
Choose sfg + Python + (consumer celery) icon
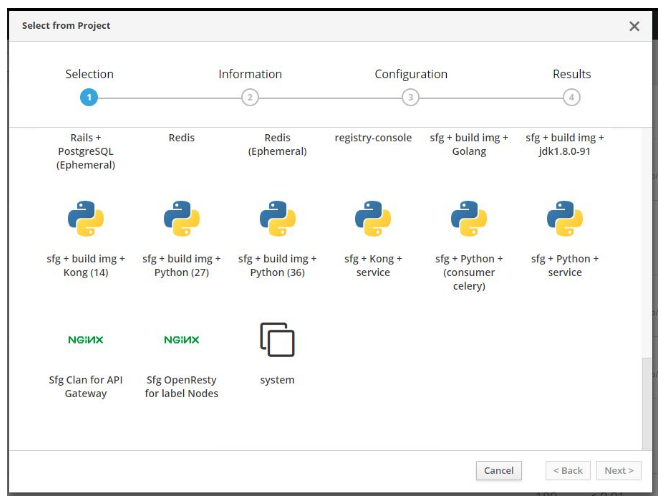click(469, 219)
